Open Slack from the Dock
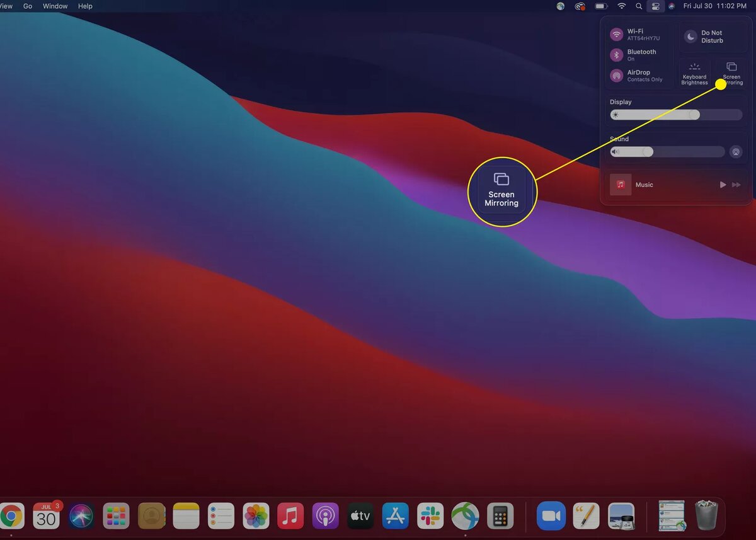 click(x=432, y=516)
